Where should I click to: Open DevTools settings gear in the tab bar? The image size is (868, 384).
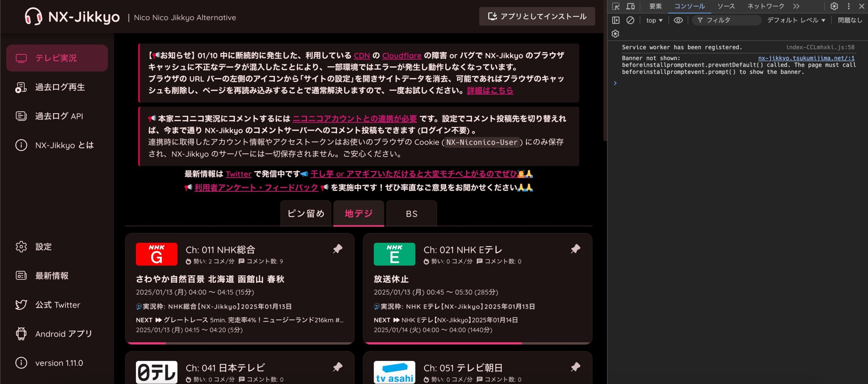[834, 6]
